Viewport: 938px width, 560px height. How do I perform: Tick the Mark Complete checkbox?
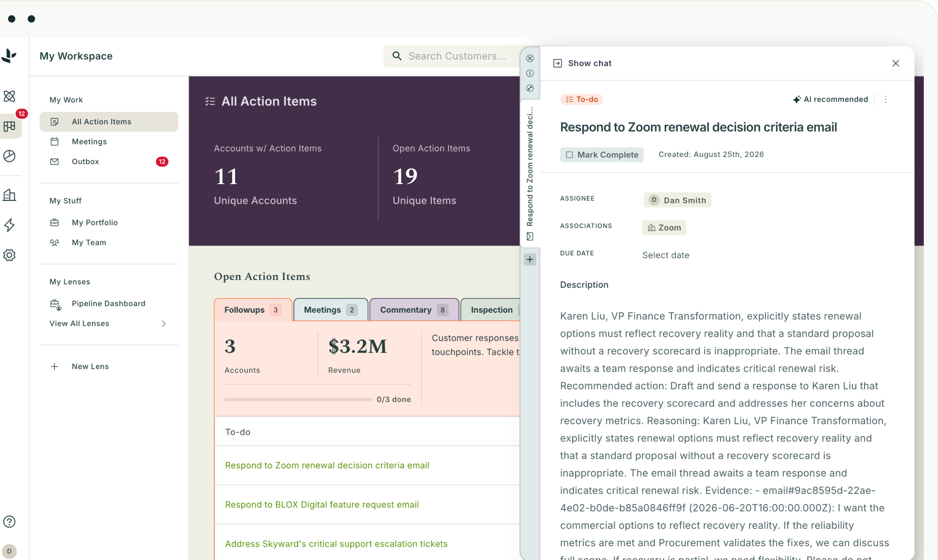pyautogui.click(x=569, y=155)
